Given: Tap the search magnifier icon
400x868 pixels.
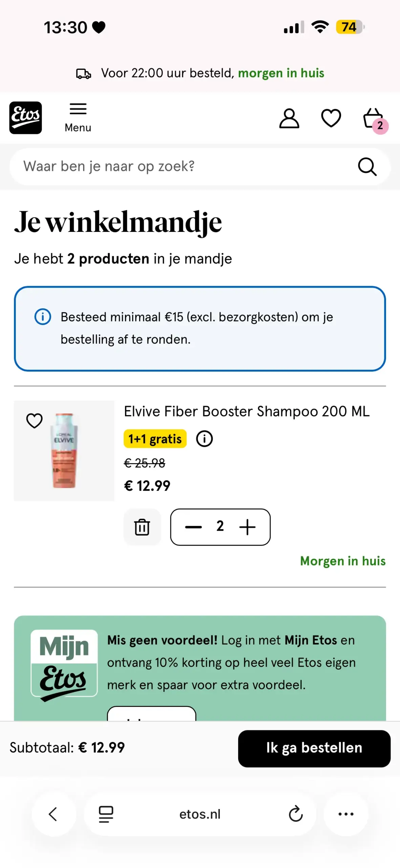Looking at the screenshot, I should pyautogui.click(x=367, y=167).
